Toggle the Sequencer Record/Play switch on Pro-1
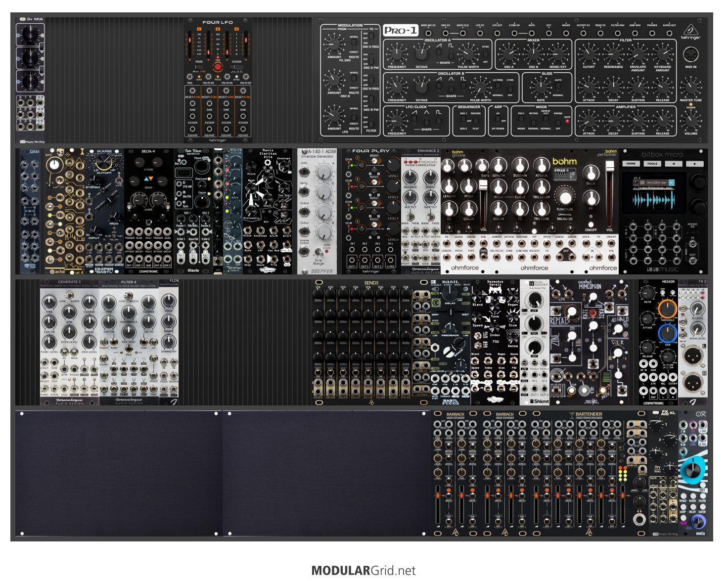 click(x=475, y=121)
